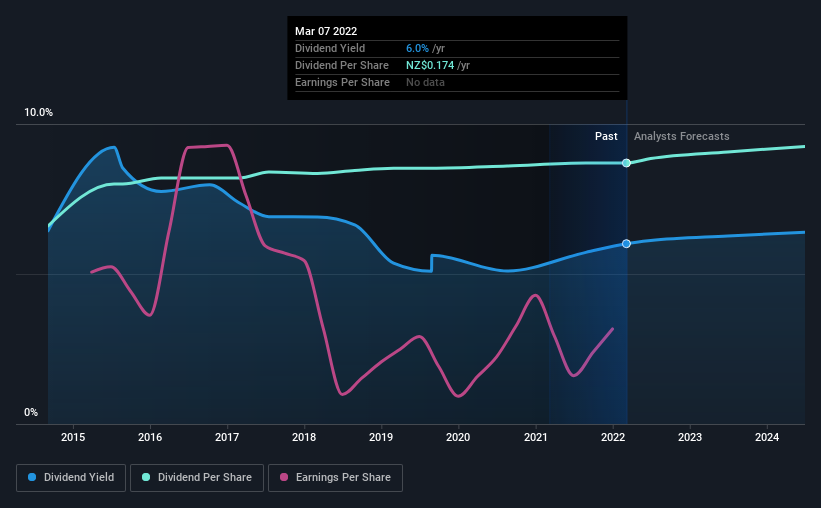Click the pink Earnings Per Share legend dot
The width and height of the screenshot is (821, 508).
pyautogui.click(x=284, y=477)
